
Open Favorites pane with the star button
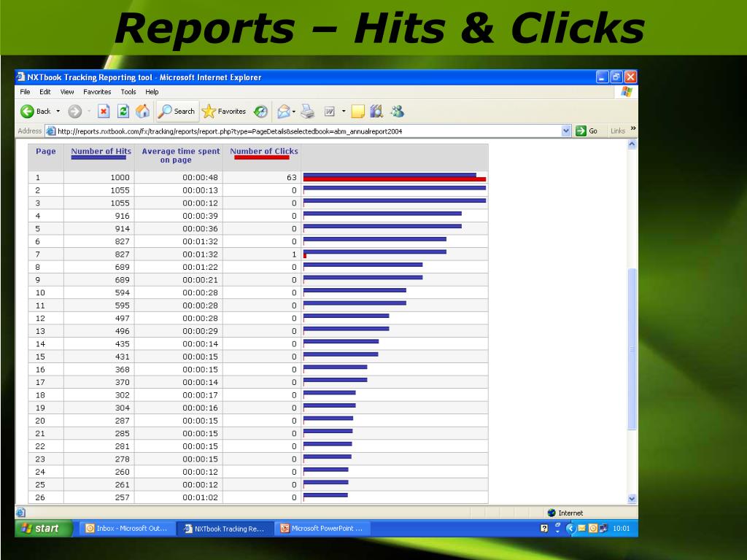click(224, 112)
